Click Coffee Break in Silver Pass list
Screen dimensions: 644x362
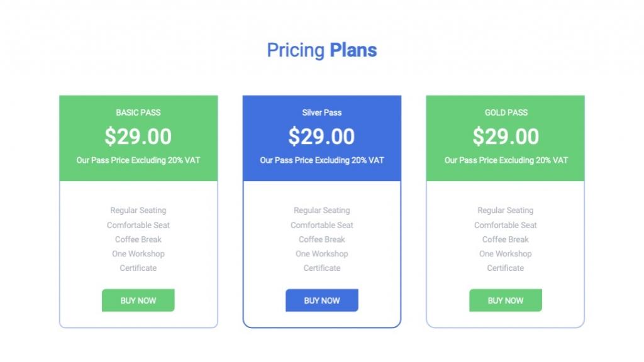pos(322,239)
